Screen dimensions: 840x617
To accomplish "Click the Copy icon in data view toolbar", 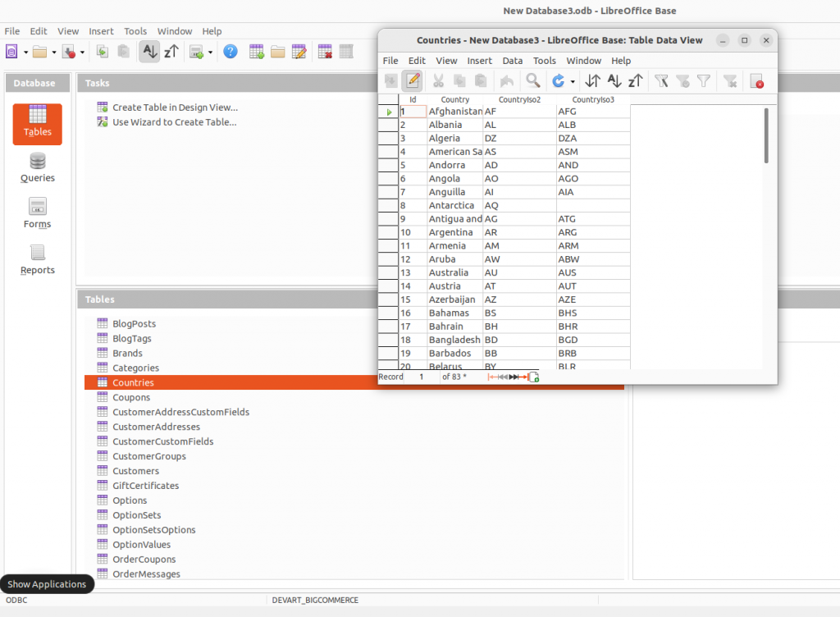I will click(459, 81).
